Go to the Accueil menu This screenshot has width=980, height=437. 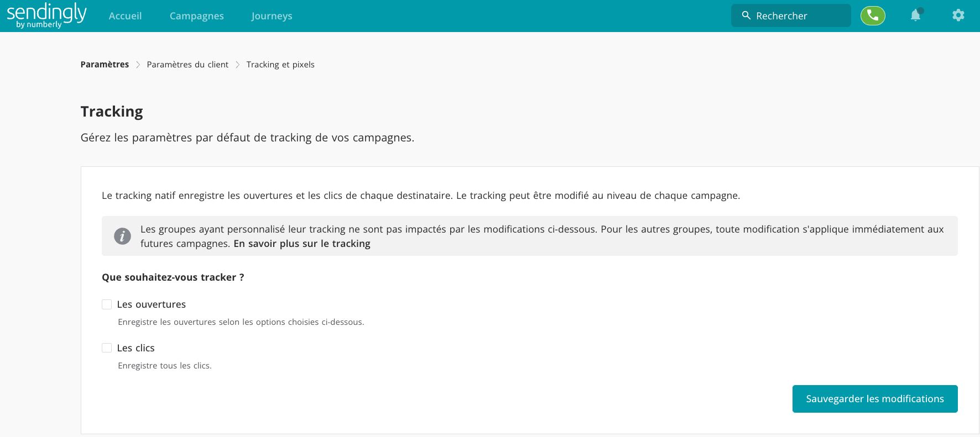(x=125, y=16)
